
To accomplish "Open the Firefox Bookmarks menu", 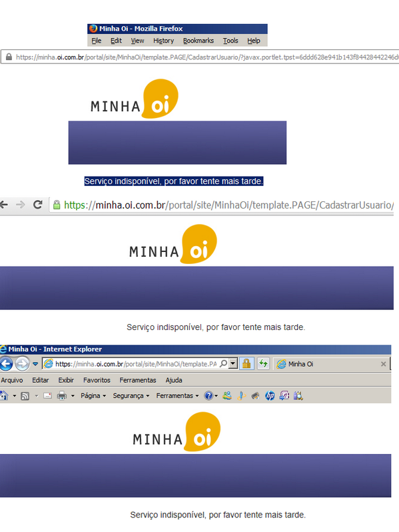I will click(x=199, y=41).
